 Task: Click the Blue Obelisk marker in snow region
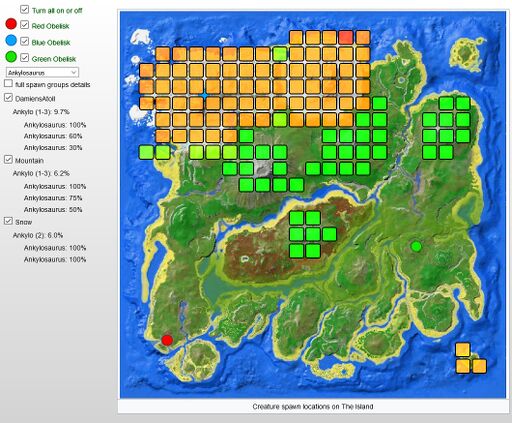[204, 96]
